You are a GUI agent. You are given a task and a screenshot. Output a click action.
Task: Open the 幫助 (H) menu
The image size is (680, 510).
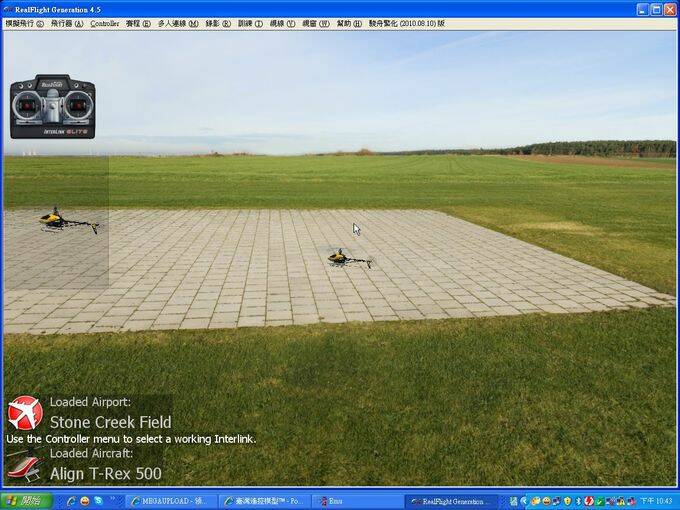[349, 23]
